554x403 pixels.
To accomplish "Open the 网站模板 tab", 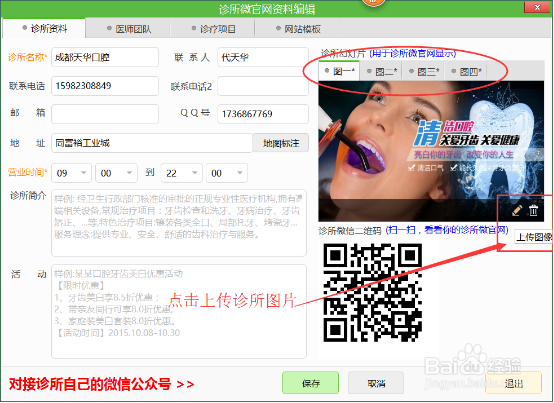I will [x=297, y=29].
